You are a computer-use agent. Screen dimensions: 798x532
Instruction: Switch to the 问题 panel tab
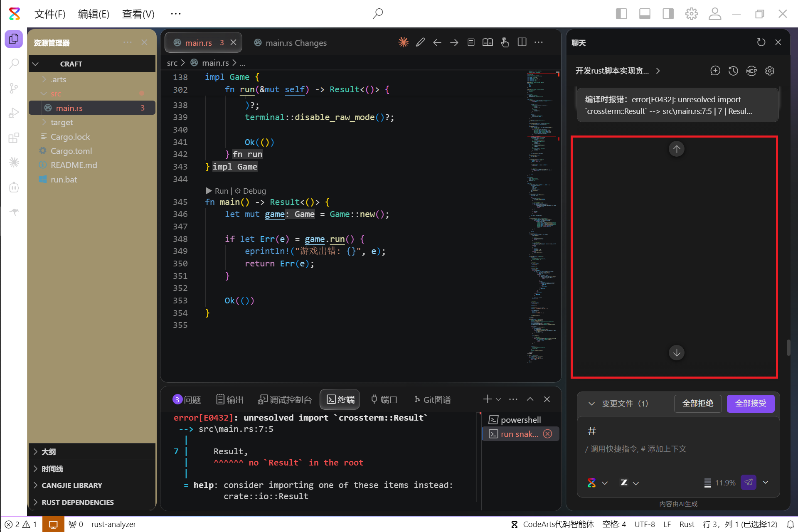click(187, 399)
